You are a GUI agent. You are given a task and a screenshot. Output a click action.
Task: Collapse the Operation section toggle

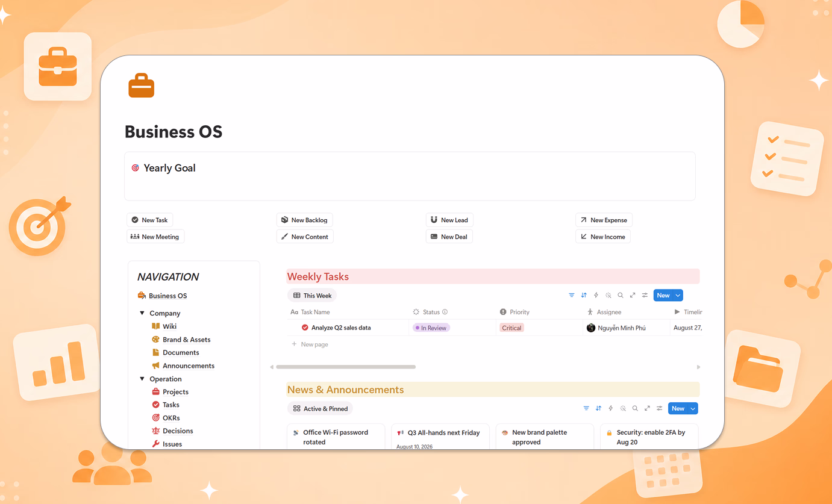(142, 379)
